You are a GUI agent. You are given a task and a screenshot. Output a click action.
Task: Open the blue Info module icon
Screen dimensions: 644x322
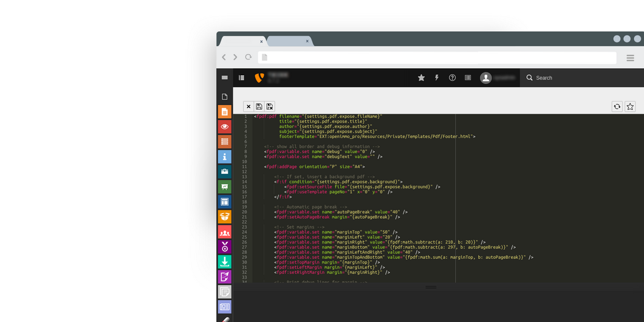point(225,157)
